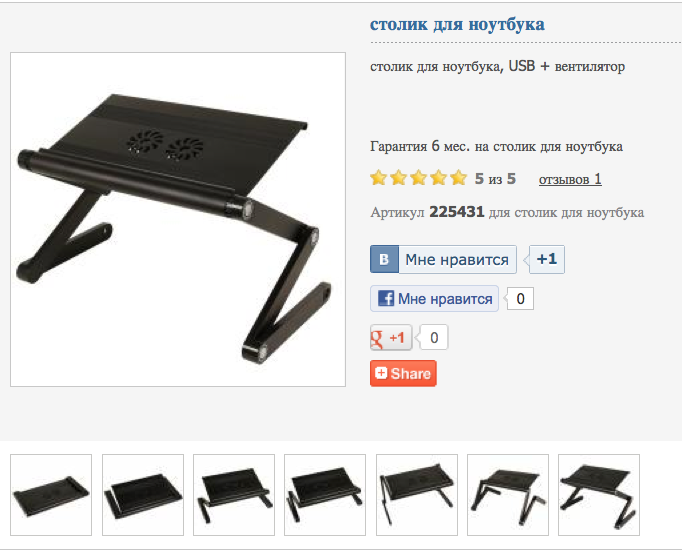Screen dimensions: 682x554
Task: Click the red Share button
Action: (403, 373)
